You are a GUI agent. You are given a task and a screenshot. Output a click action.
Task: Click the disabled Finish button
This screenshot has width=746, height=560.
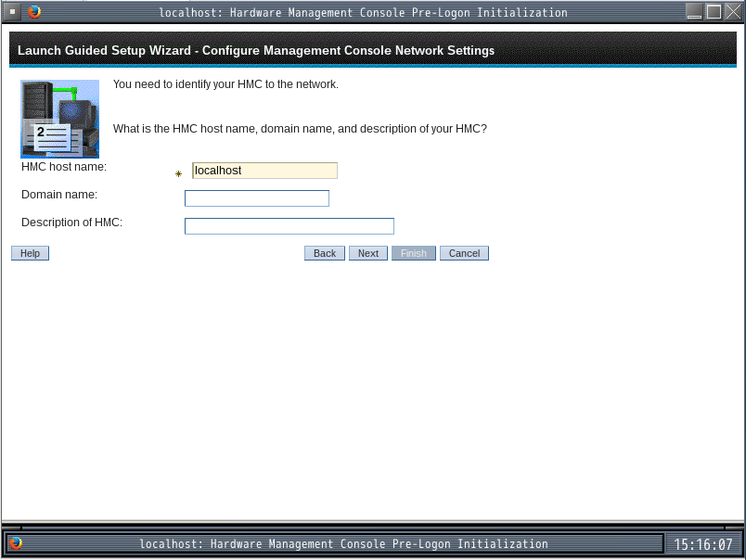(x=414, y=253)
